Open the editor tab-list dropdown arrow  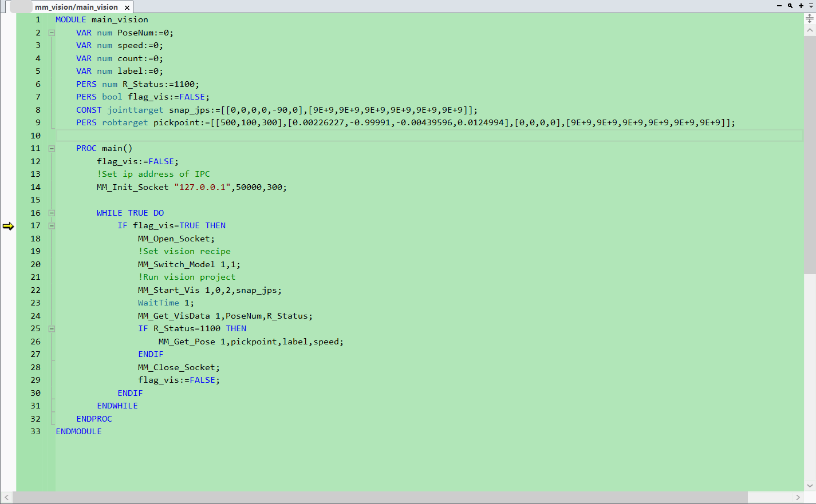(x=811, y=6)
